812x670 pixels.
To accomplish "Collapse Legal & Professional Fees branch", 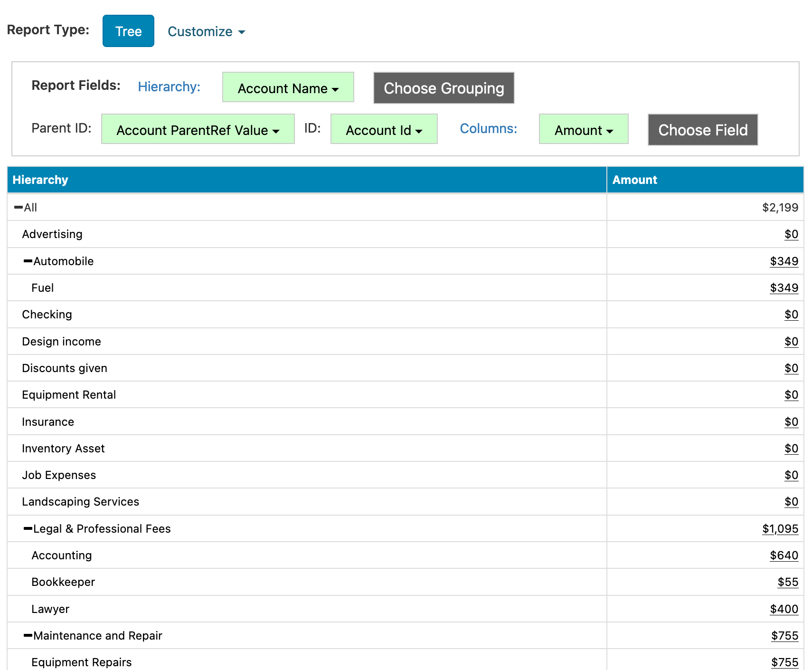I will pyautogui.click(x=28, y=529).
